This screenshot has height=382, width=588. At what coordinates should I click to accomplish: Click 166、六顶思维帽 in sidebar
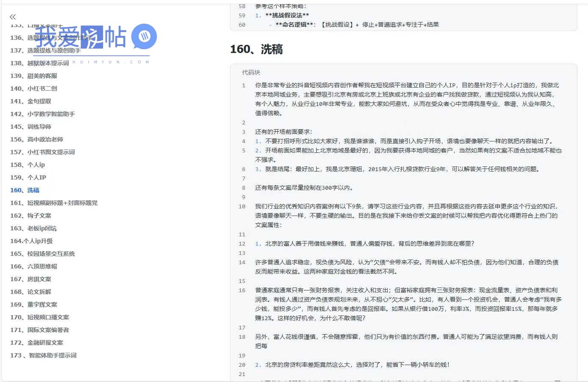[33, 266]
